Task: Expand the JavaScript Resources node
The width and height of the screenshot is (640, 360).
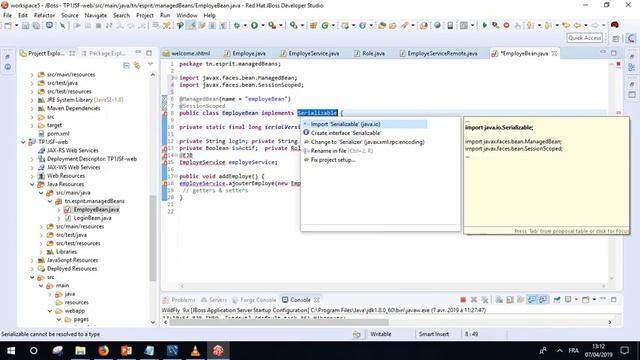Action: pyautogui.click(x=32, y=260)
